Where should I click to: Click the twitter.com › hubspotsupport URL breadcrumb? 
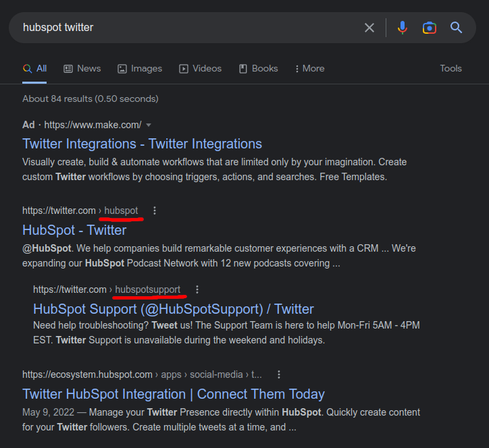[107, 289]
